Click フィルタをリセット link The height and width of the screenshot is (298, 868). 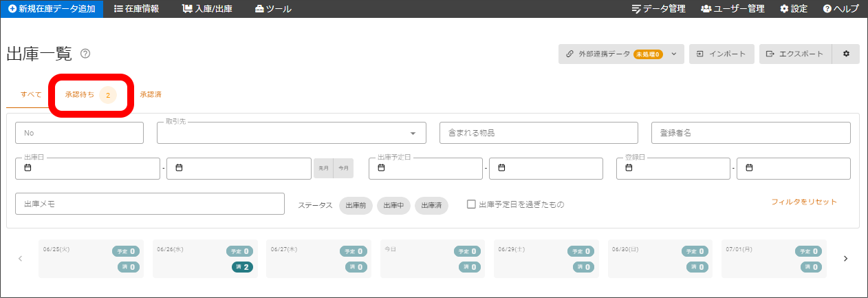pyautogui.click(x=803, y=202)
